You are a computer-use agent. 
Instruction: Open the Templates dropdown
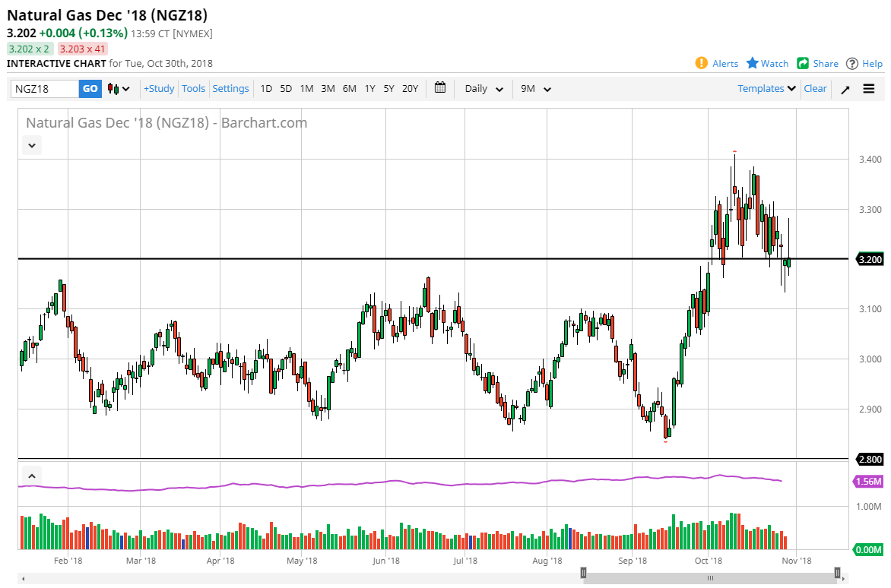[x=766, y=89]
